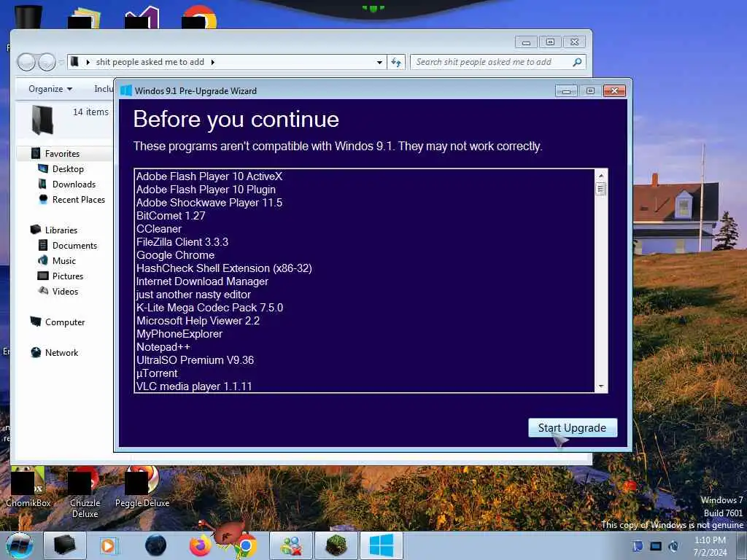Open the black folder taskbar icon

(x=65, y=545)
